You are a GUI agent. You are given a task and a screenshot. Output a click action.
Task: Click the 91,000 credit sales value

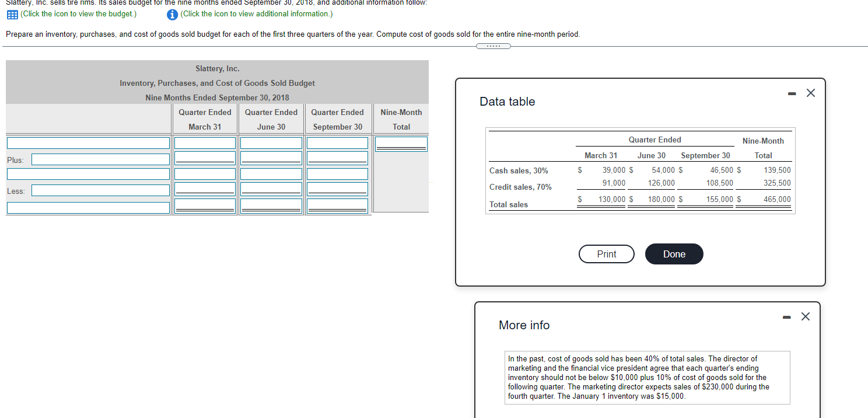click(614, 183)
